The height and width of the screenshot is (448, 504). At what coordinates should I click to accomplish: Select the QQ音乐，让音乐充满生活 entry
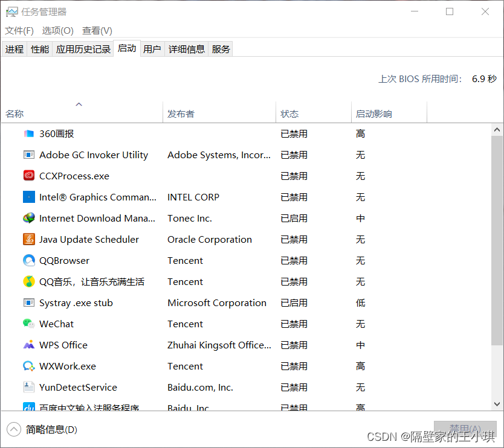(x=92, y=281)
